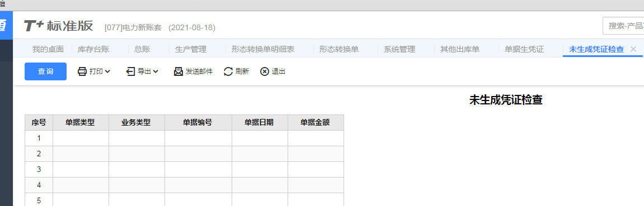The height and width of the screenshot is (206, 644).
Task: Click the 单据日期 column header
Action: click(260, 122)
